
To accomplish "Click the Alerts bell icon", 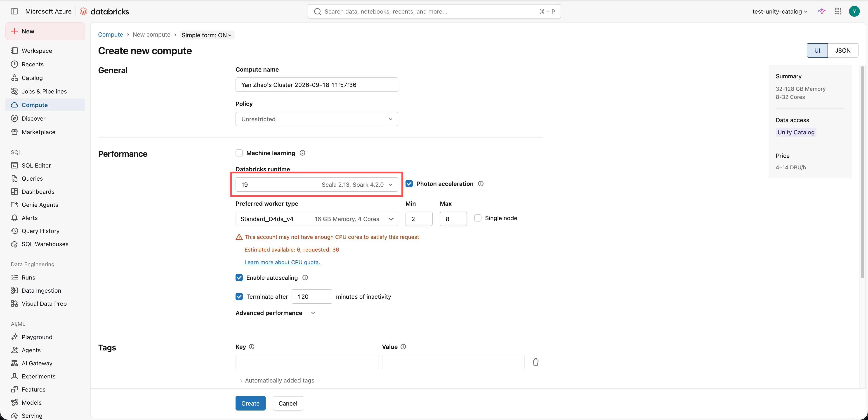I will 14,218.
